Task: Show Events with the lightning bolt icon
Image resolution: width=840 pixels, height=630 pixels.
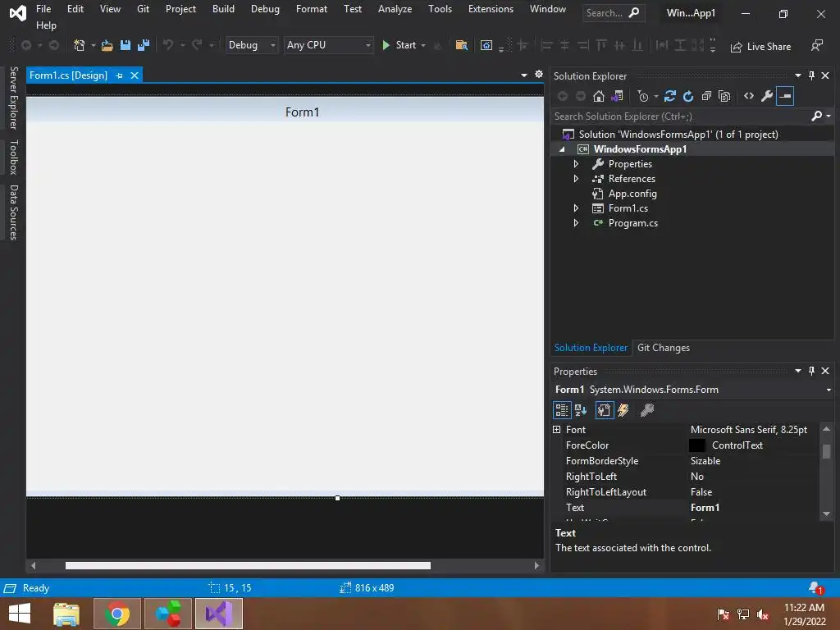Action: pyautogui.click(x=623, y=410)
